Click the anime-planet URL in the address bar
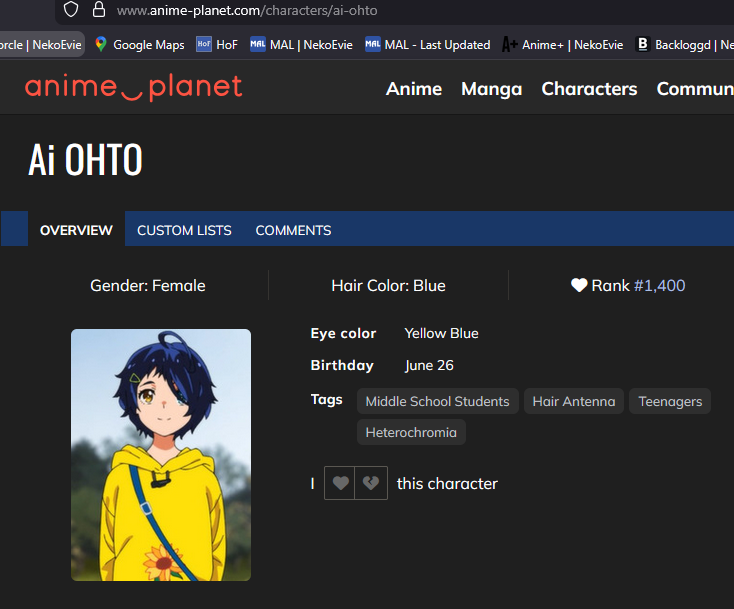Viewport: 734px width, 609px height. tap(247, 10)
